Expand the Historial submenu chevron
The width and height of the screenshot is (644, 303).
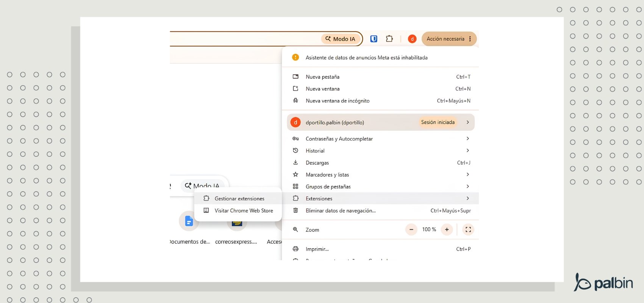[468, 151]
